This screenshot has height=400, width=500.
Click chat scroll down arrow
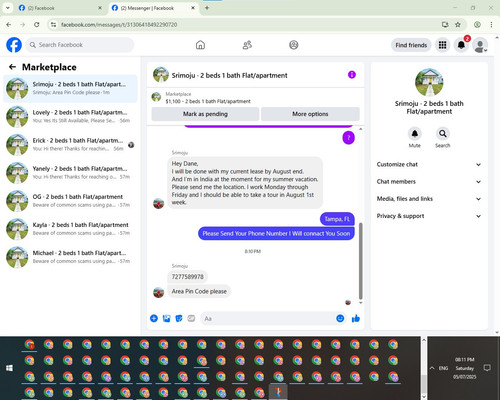coord(360,303)
